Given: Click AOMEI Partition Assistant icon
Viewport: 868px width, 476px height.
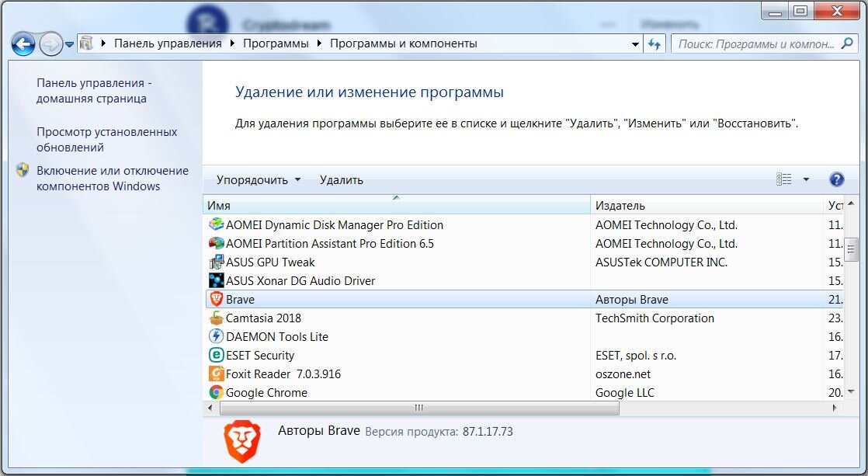Looking at the screenshot, I should 216,243.
